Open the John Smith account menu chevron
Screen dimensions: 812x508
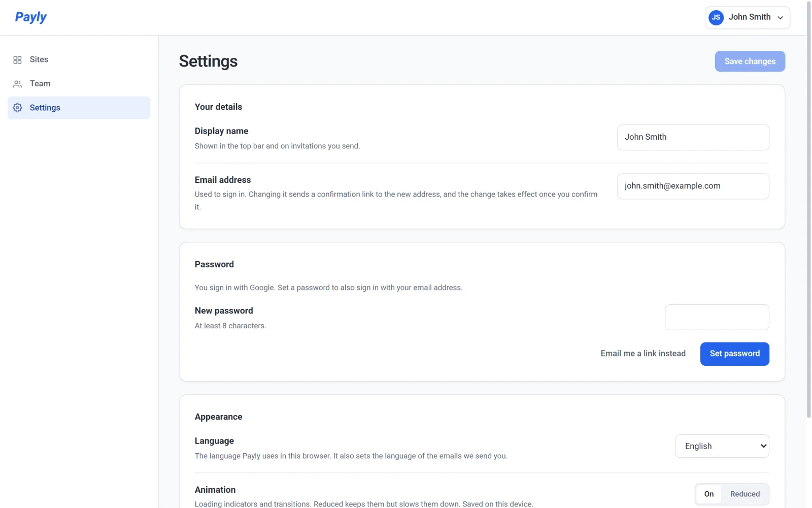[780, 18]
